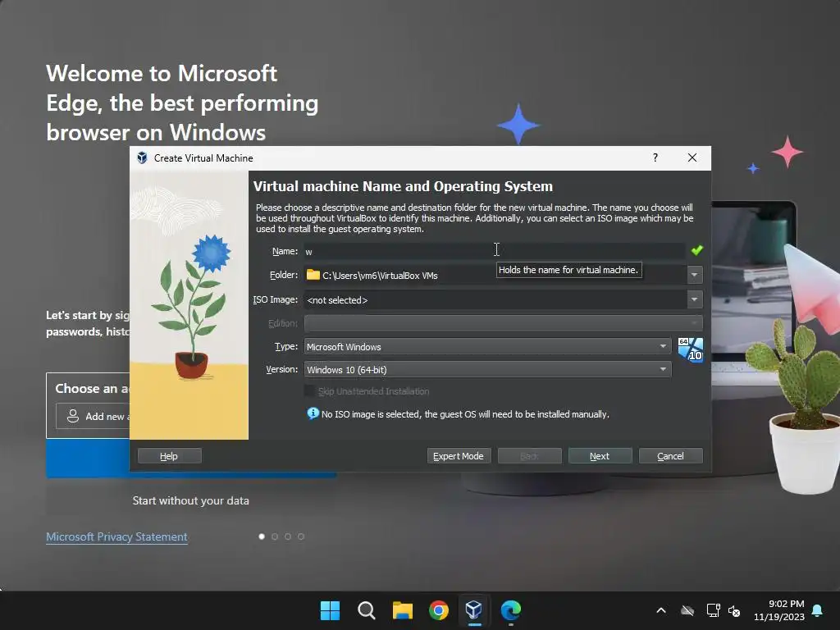The height and width of the screenshot is (630, 840).
Task: Click the Add new account box in Edge
Action: (93, 416)
